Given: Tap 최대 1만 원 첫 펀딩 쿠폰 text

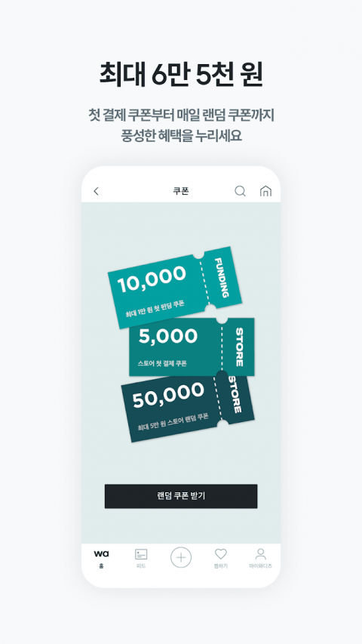Looking at the screenshot, I should [155, 310].
